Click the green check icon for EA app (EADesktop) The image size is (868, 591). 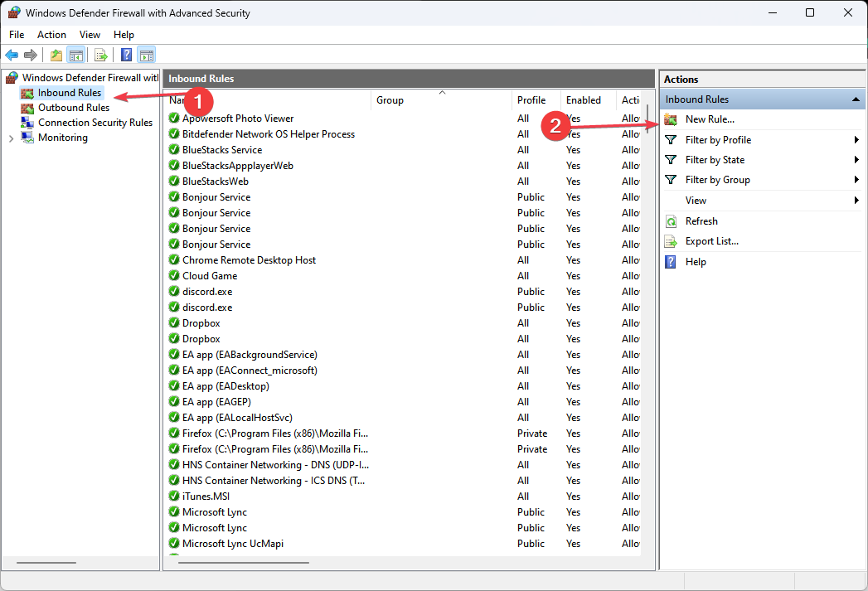pos(174,385)
